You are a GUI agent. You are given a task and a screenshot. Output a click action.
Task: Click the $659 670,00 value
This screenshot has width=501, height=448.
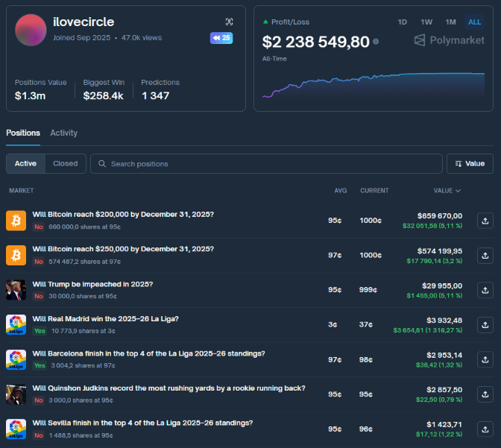click(440, 216)
